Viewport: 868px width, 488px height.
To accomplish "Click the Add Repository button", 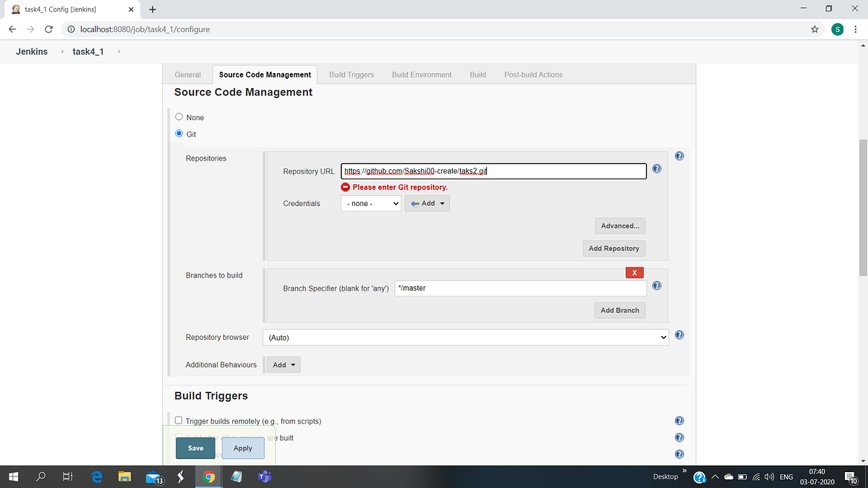I will 613,248.
